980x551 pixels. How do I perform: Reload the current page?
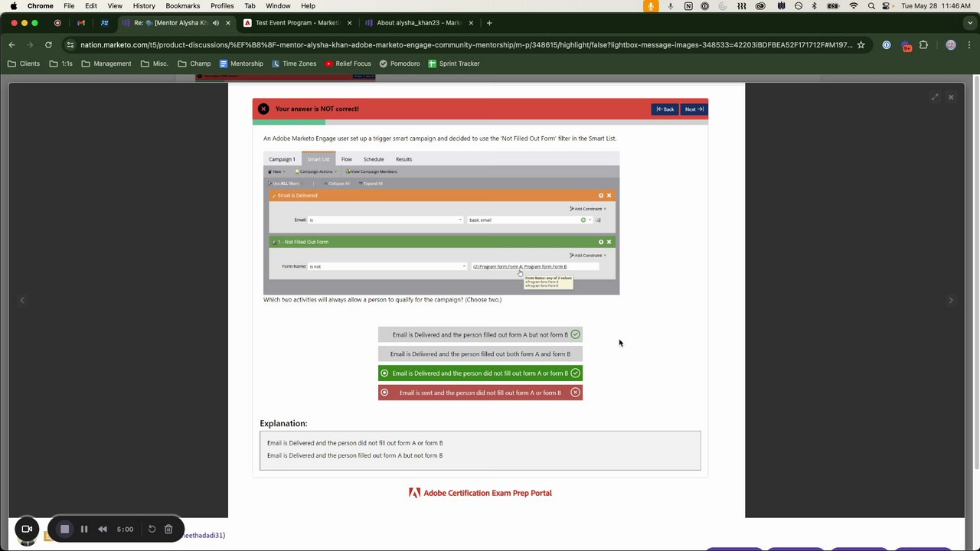click(x=48, y=45)
